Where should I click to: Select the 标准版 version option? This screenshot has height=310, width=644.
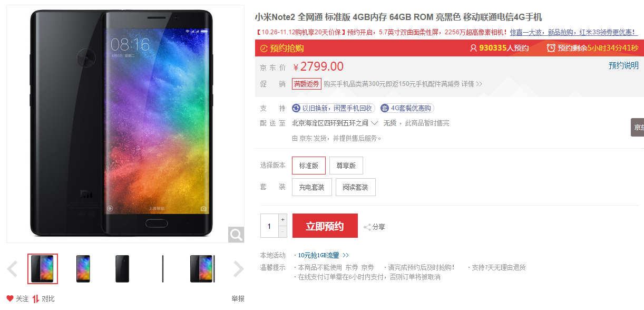coord(309,166)
